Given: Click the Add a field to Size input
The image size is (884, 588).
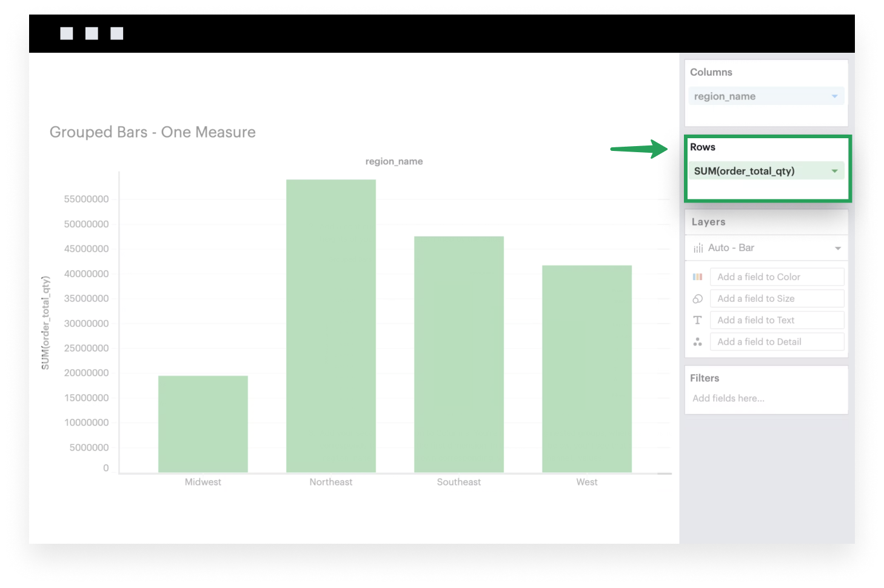Looking at the screenshot, I should pos(777,298).
